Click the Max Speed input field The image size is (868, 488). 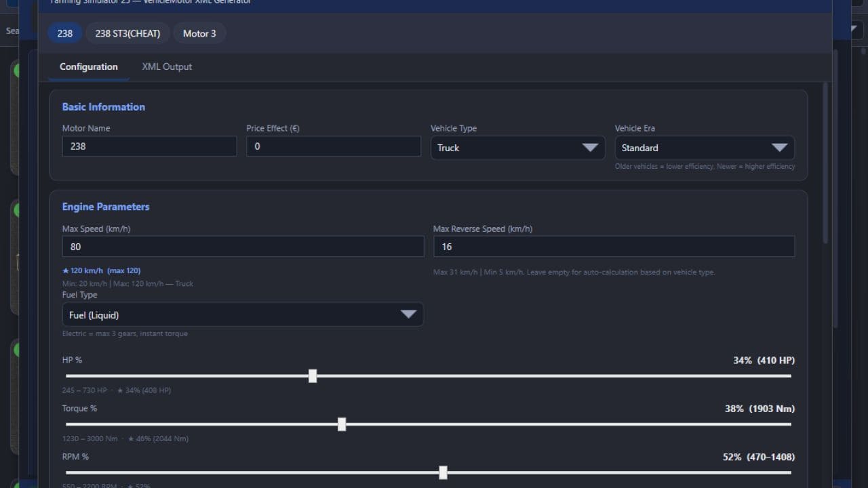pos(243,247)
